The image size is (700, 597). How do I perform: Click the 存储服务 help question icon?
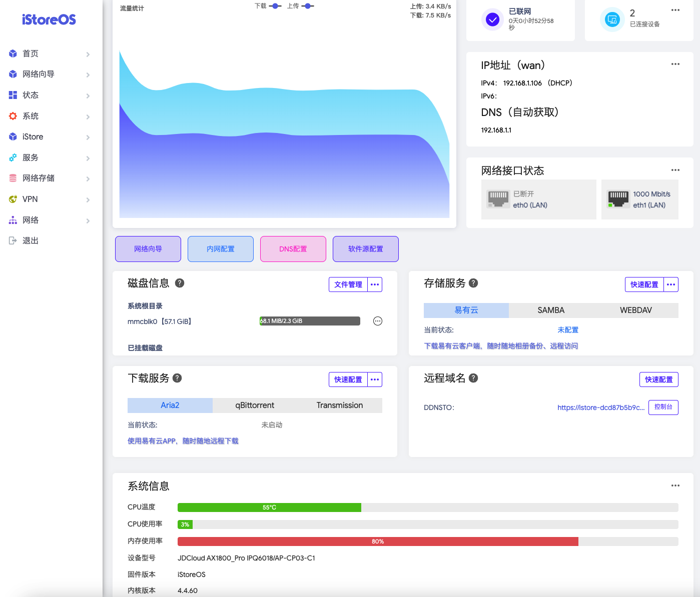click(x=473, y=283)
